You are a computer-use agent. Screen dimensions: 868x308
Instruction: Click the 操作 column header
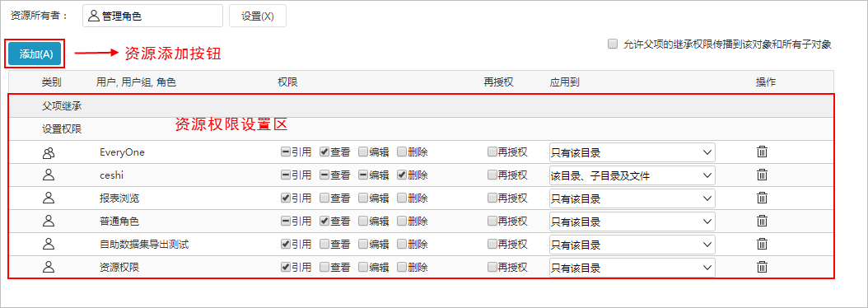(766, 82)
